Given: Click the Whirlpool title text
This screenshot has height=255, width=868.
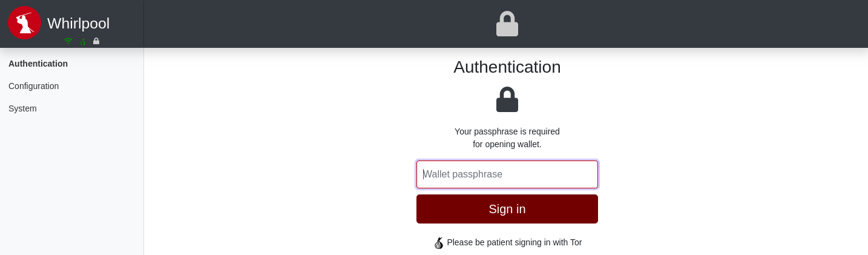Looking at the screenshot, I should (79, 23).
